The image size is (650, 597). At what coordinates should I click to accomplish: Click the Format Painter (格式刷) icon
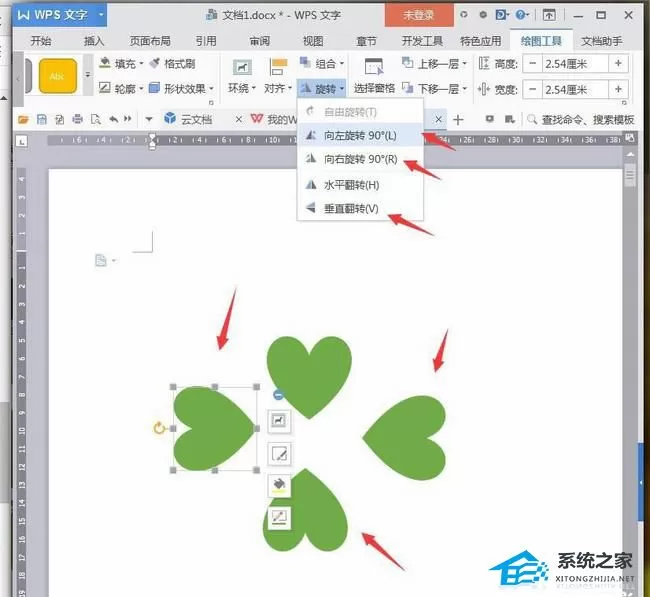(x=155, y=63)
